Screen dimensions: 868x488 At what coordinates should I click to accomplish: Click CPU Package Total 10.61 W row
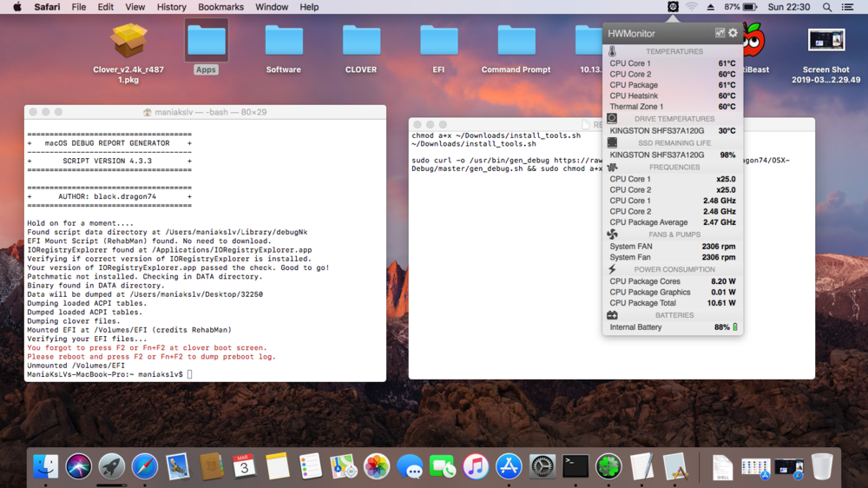tap(673, 303)
